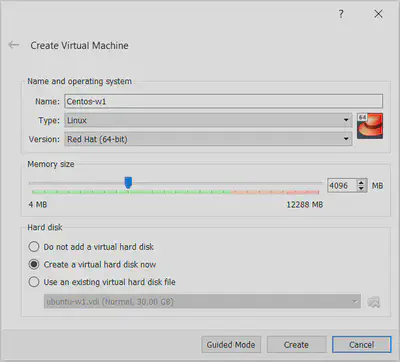Select Use an existing virtual hard disk file
The image size is (400, 362).
[x=34, y=282]
